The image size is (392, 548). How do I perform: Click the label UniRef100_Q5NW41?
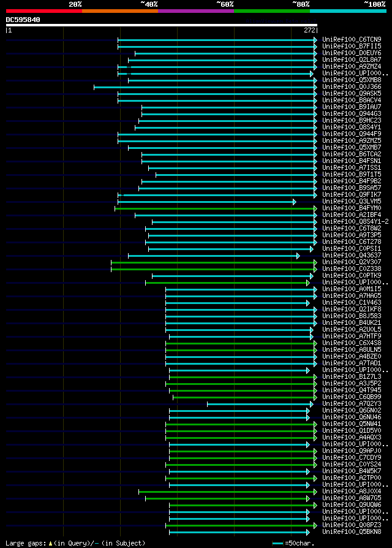(352, 424)
